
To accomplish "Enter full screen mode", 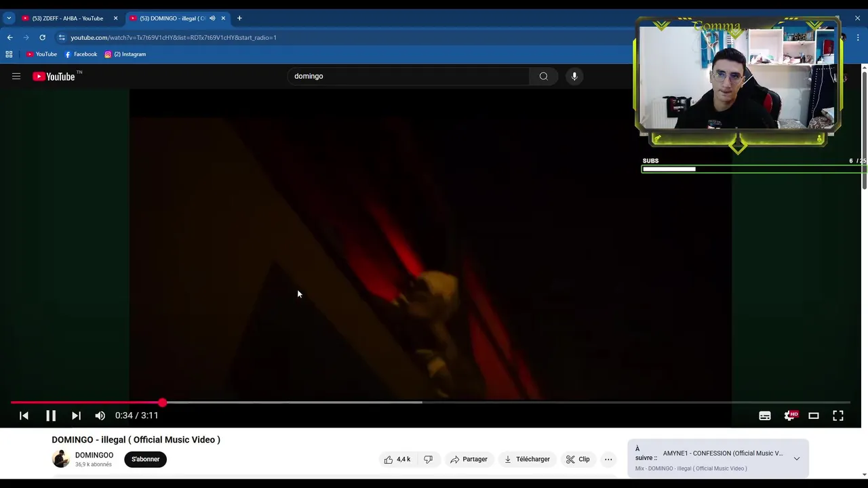I will coord(838,415).
